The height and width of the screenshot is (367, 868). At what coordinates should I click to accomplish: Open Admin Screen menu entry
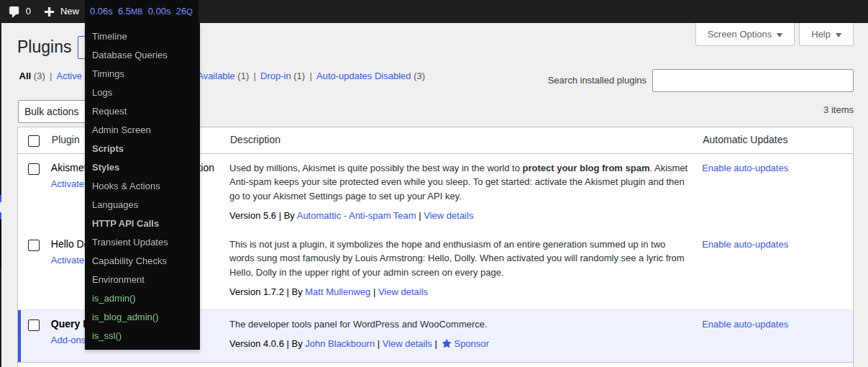click(x=142, y=130)
